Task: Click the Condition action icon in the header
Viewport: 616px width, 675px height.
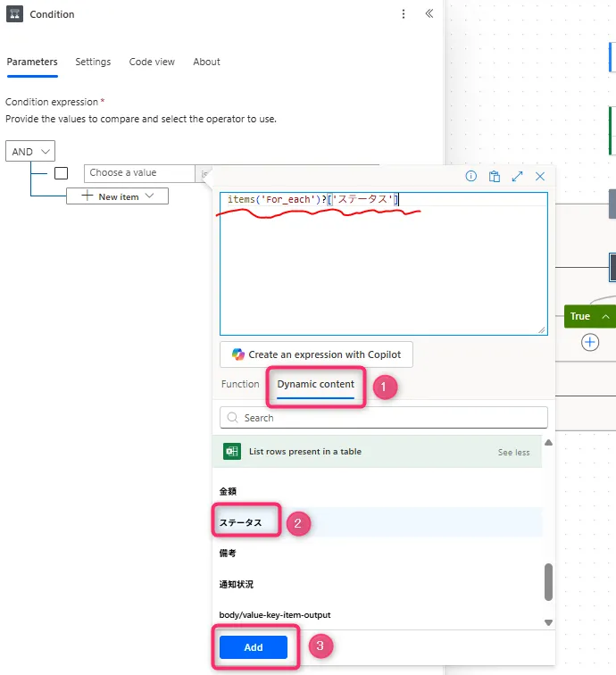Action: coord(14,14)
